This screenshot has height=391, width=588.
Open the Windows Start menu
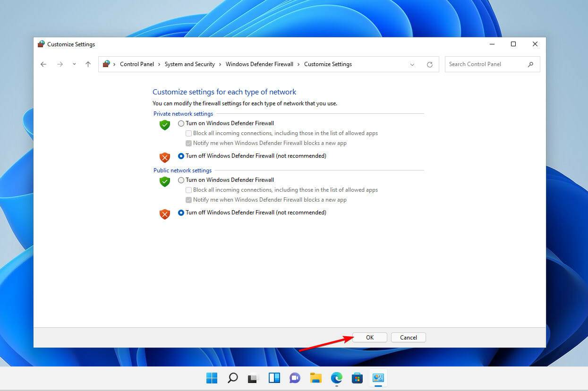pyautogui.click(x=212, y=378)
